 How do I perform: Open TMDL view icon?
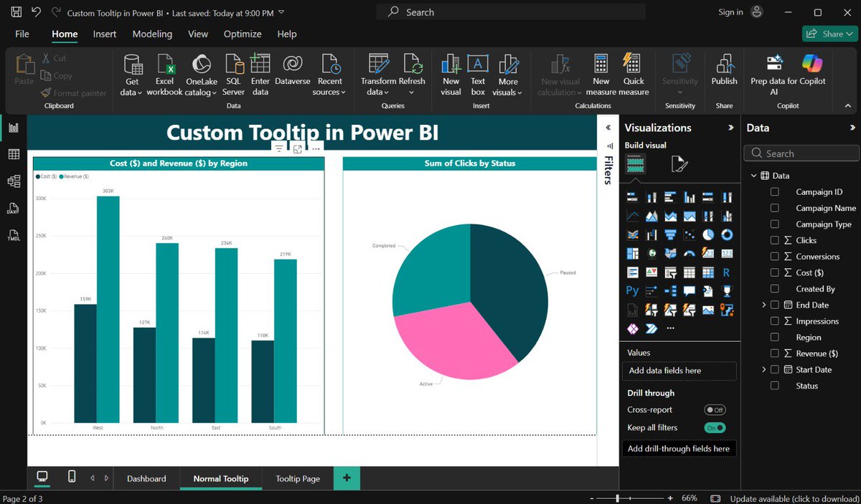click(x=13, y=235)
